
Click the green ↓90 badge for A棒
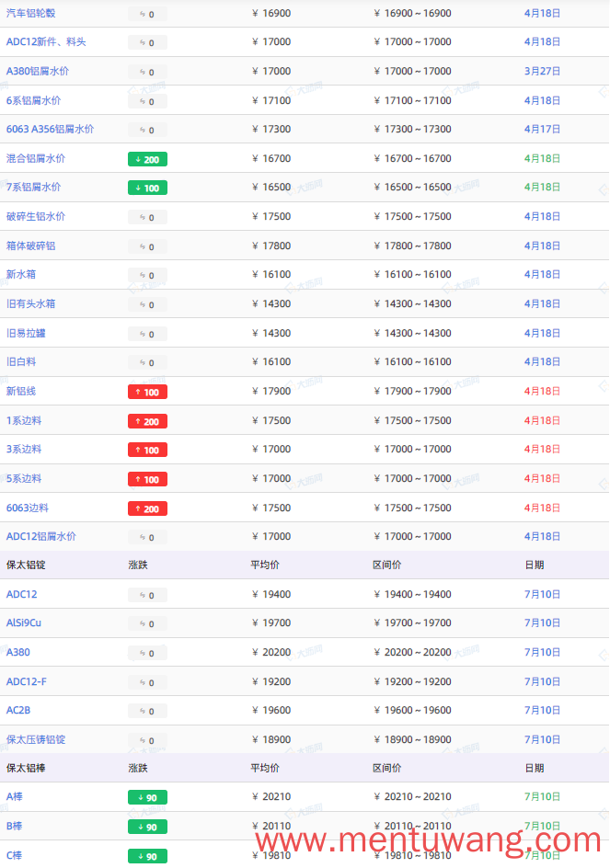pyautogui.click(x=147, y=798)
